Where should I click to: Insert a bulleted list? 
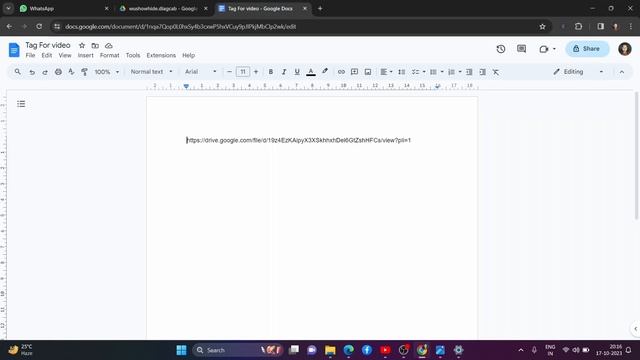click(433, 72)
